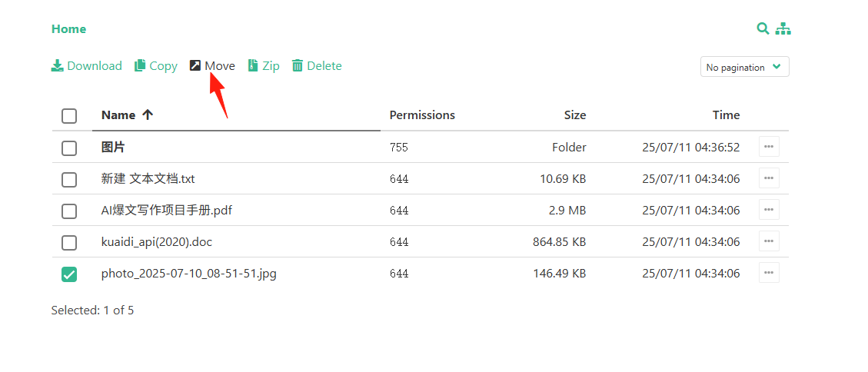Open the options menu for photo_2025-07-10_08-51-51.jpg
Image resolution: width=868 pixels, height=372 pixels.
coord(769,272)
